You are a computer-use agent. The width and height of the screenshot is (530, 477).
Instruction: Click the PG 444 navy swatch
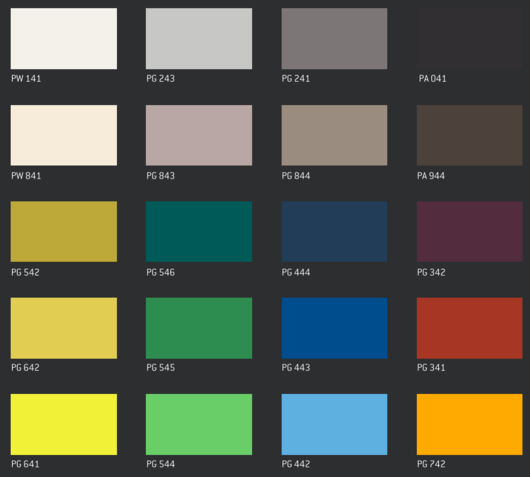[x=334, y=232]
